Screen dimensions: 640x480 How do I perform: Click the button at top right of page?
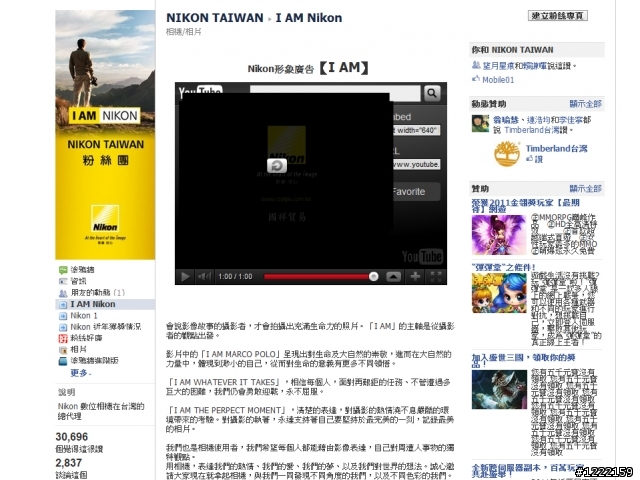(x=558, y=16)
